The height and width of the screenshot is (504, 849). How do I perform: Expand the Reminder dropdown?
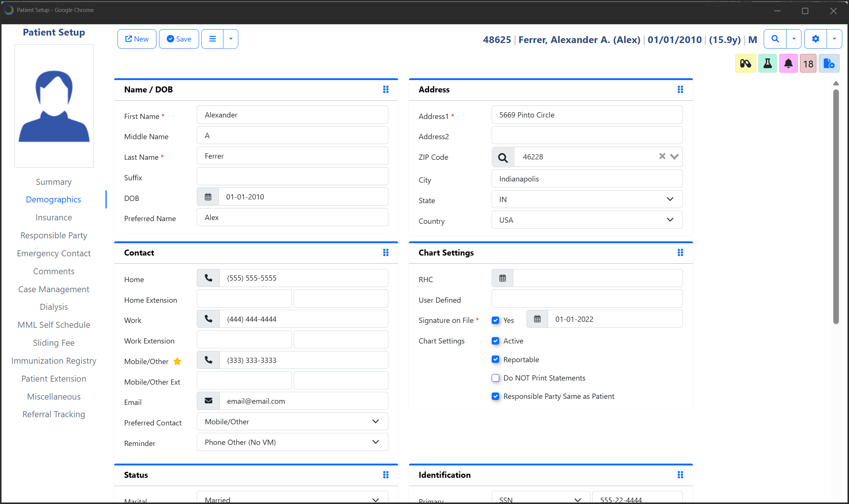click(x=292, y=442)
